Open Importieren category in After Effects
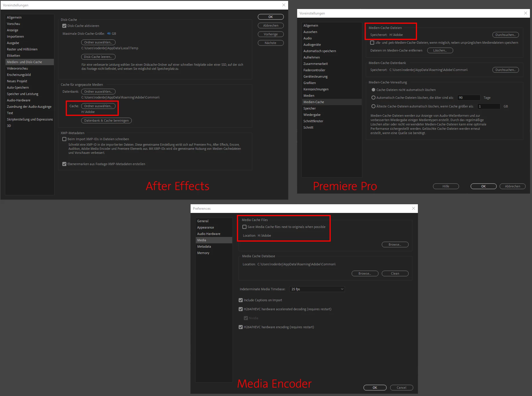The image size is (532, 396). click(30, 37)
